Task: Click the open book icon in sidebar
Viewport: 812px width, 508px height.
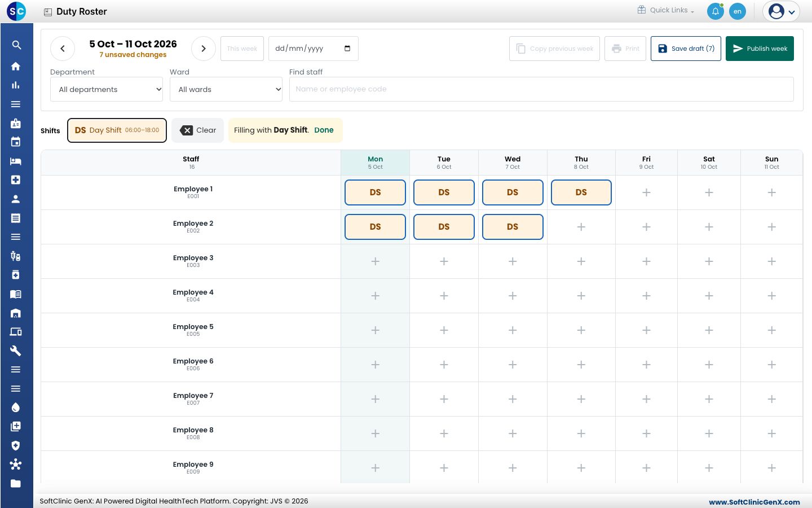Action: pyautogui.click(x=16, y=294)
